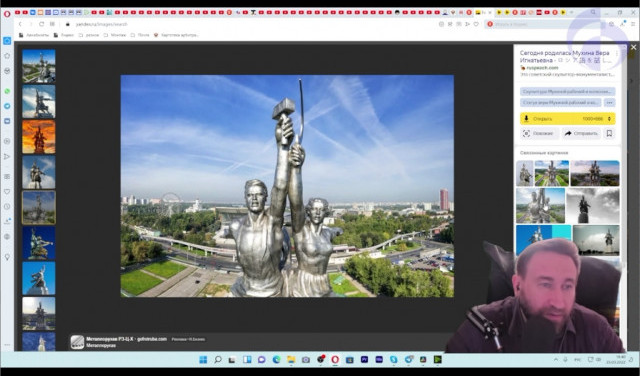This screenshot has width=640, height=376.
Task: Open the black-and-white related statue thumbnail
Action: click(593, 205)
